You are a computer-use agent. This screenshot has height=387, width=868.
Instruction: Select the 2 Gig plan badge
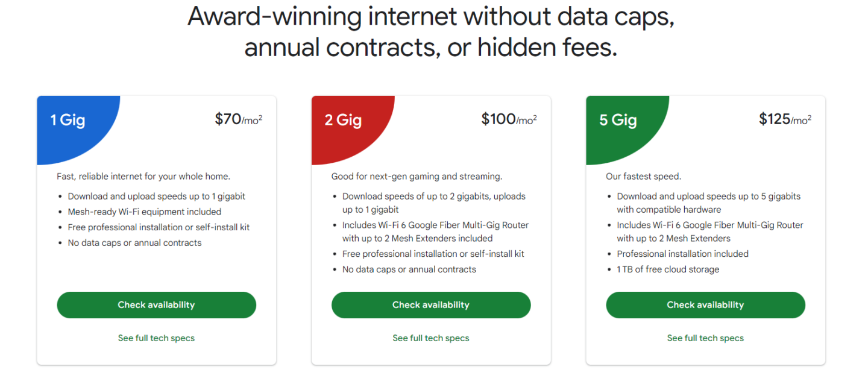tap(342, 119)
